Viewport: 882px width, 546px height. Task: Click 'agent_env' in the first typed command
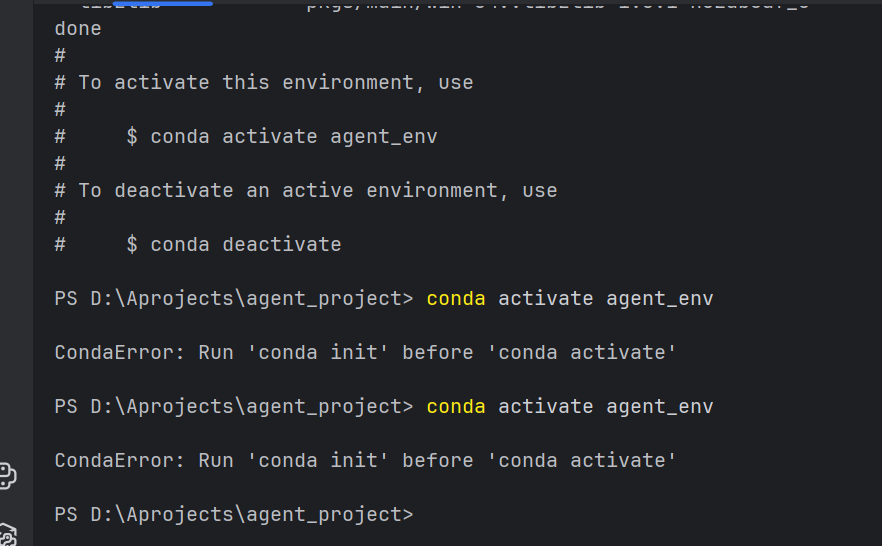[x=660, y=299]
